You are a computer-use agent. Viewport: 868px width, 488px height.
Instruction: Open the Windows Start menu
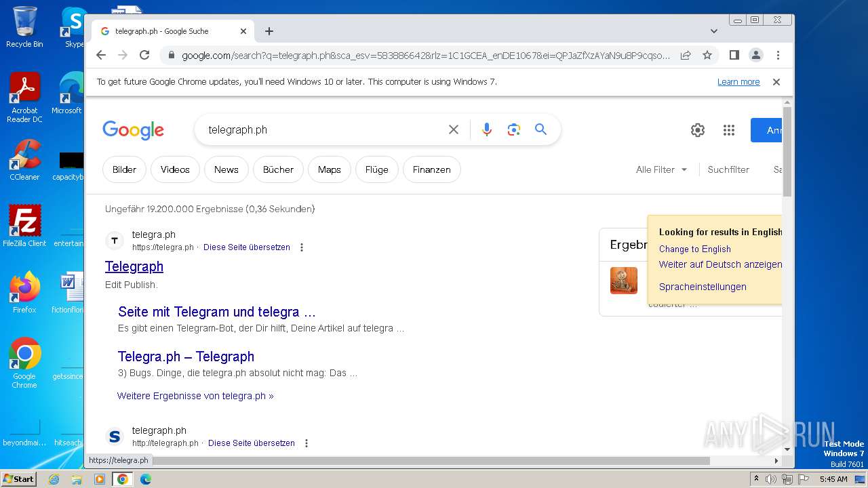click(18, 479)
